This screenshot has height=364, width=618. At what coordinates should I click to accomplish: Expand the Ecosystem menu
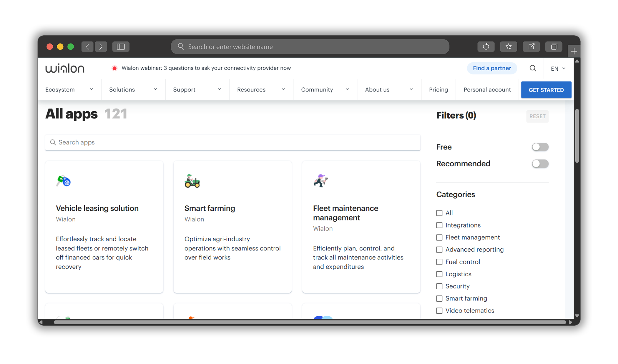(69, 90)
